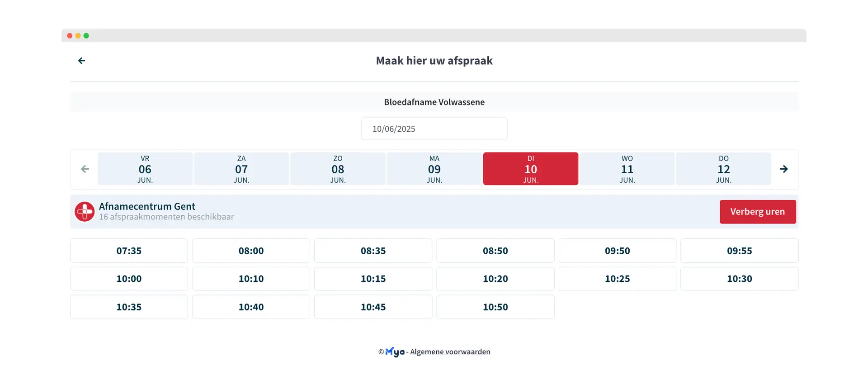Image resolution: width=868 pixels, height=390 pixels.
Task: Choose Monday 09 June
Action: click(434, 169)
